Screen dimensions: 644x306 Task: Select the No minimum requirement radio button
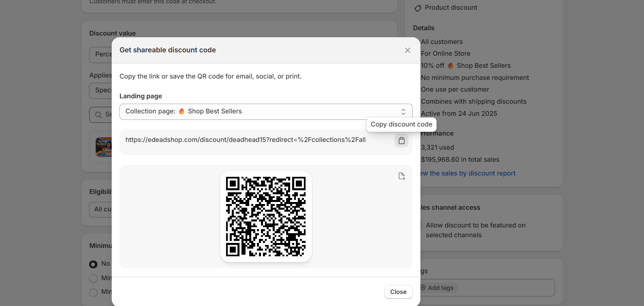pos(93,264)
